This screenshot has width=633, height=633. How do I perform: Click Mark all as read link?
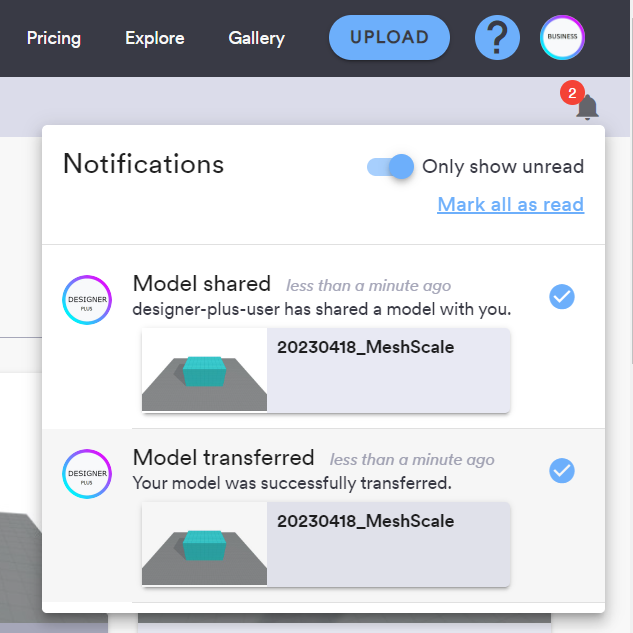point(510,204)
